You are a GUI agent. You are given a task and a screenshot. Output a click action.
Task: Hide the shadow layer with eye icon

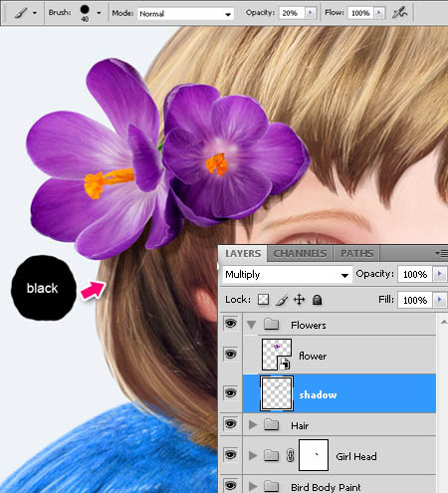[x=230, y=393]
